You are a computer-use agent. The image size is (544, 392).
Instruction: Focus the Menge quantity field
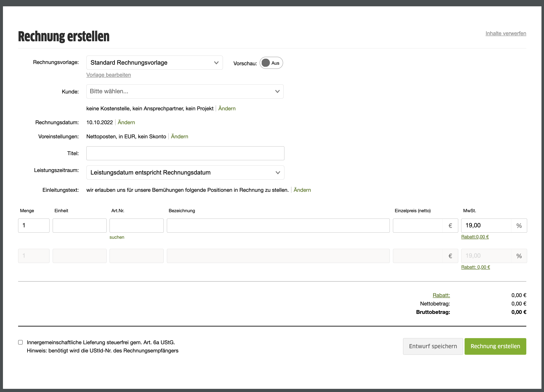pos(33,225)
